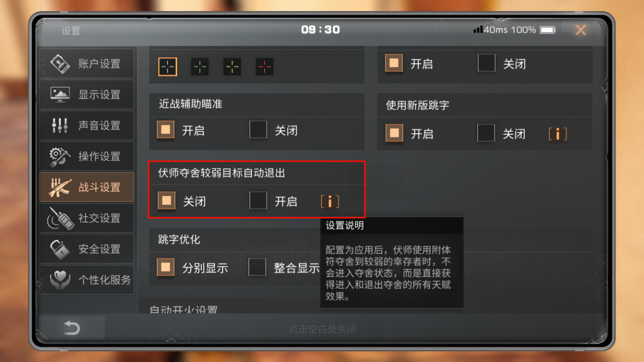Click 点击空白处关闭 text to dismiss tooltip
Viewport: 644px width, 362px height.
tap(323, 329)
